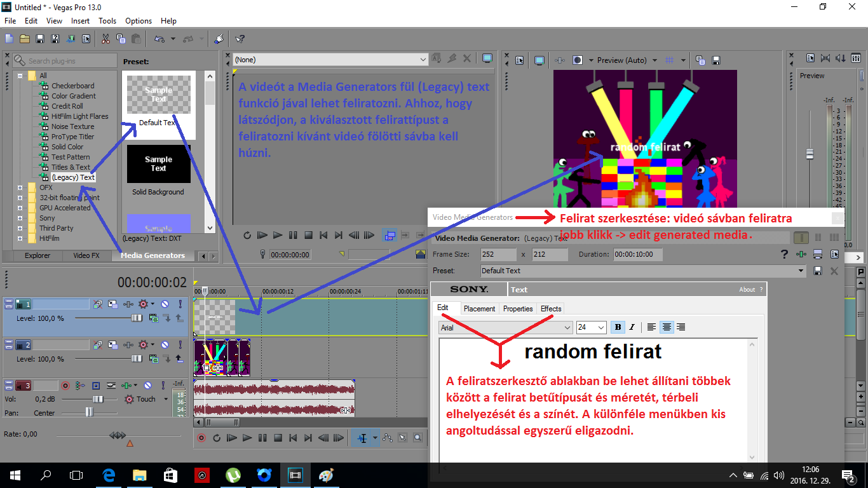Click the Pan slider on track 3
This screenshot has height=488, width=868.
[x=89, y=412]
